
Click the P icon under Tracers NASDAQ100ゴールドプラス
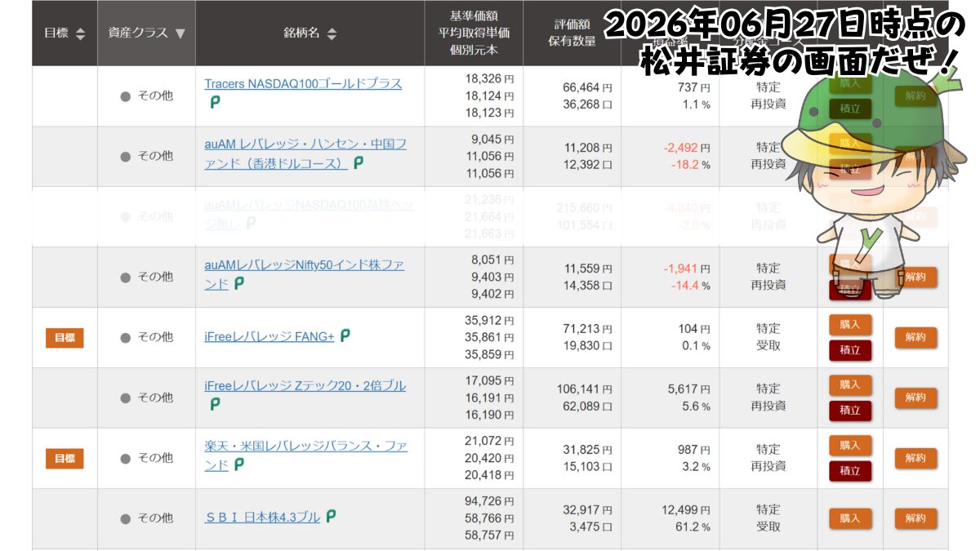click(216, 102)
